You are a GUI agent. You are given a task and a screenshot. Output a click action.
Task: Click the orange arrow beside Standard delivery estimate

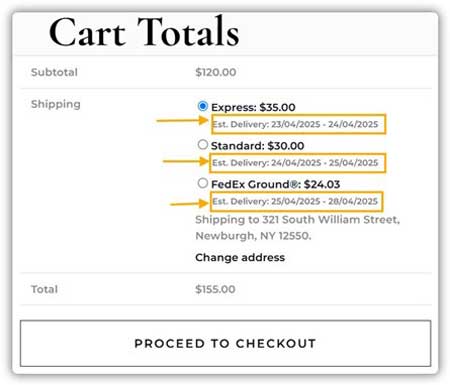(x=186, y=161)
